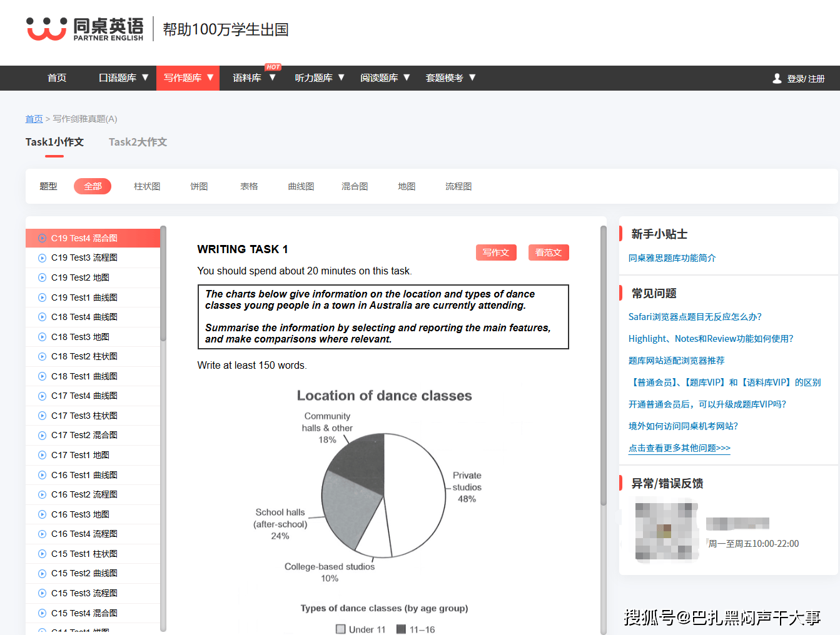Click the play icon beside C15 Test1 柱状图
840x635 pixels.
pos(42,554)
